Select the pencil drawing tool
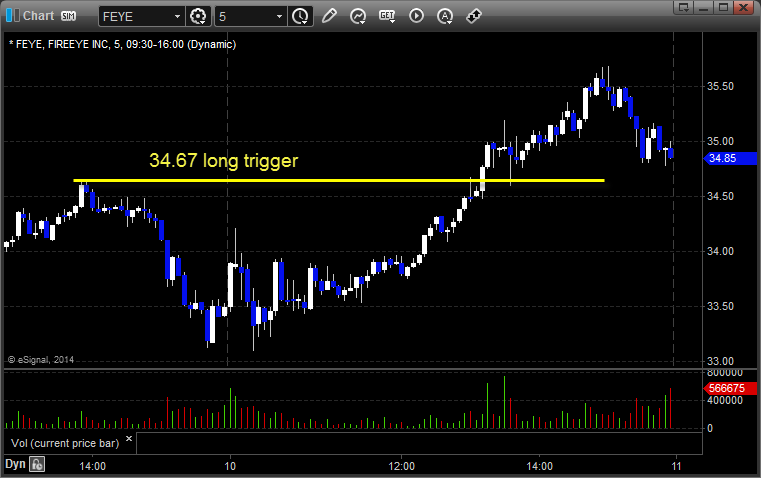Image resolution: width=761 pixels, height=478 pixels. coord(329,16)
